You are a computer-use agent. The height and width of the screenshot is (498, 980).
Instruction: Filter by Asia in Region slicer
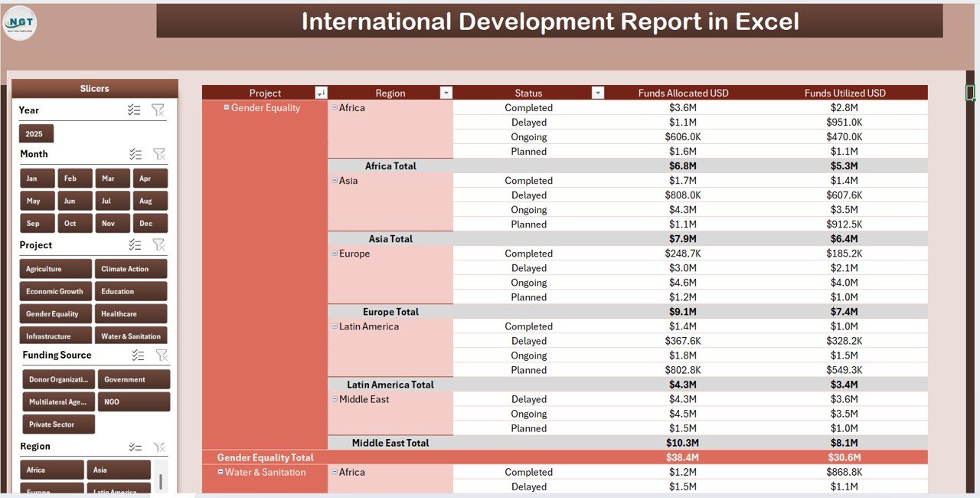(x=119, y=470)
